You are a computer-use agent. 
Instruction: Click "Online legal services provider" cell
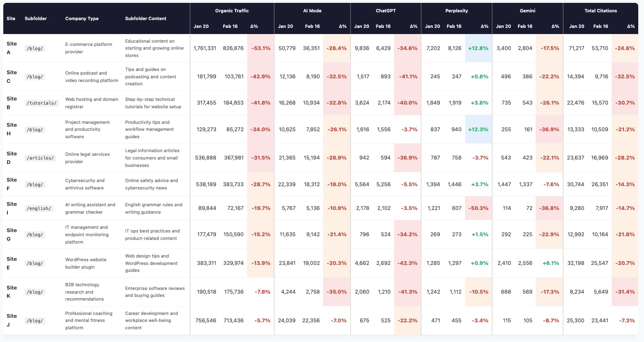(x=87, y=158)
